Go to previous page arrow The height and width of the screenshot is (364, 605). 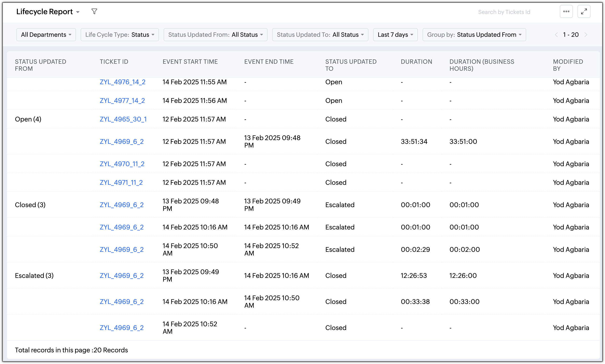click(556, 35)
